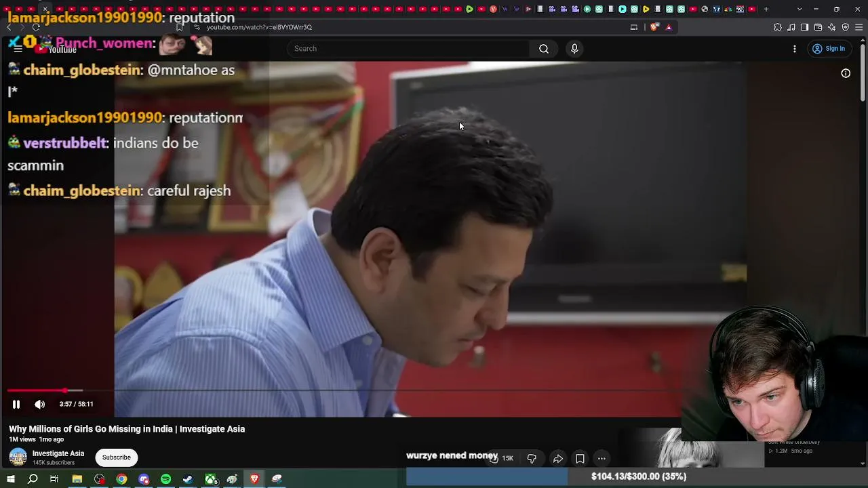The width and height of the screenshot is (868, 488).
Task: Toggle the browser sidebar panel
Action: [x=804, y=27]
